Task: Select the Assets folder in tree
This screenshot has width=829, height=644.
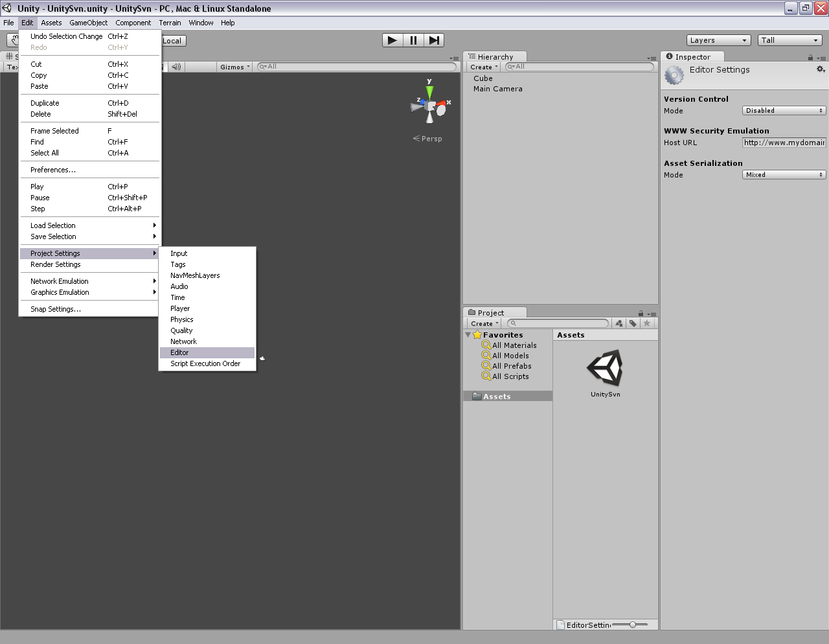Action: click(x=508, y=396)
